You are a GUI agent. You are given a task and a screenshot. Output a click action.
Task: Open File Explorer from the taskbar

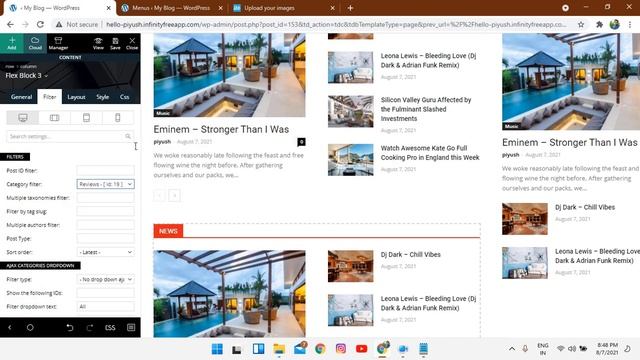(279, 349)
